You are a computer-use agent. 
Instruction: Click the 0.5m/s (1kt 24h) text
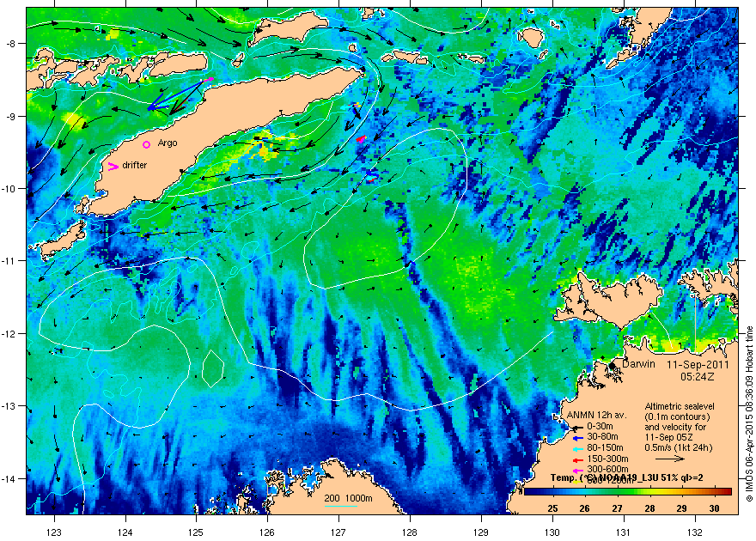[679, 447]
